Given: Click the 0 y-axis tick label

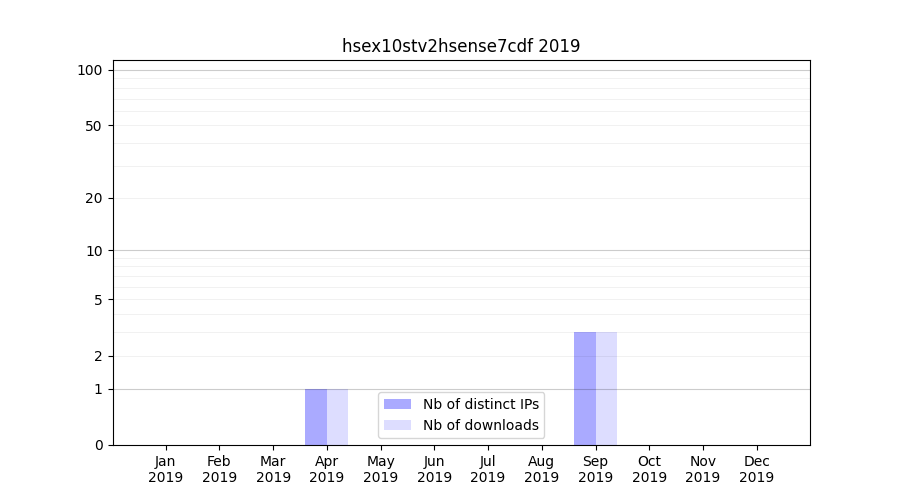Looking at the screenshot, I should (x=98, y=445).
